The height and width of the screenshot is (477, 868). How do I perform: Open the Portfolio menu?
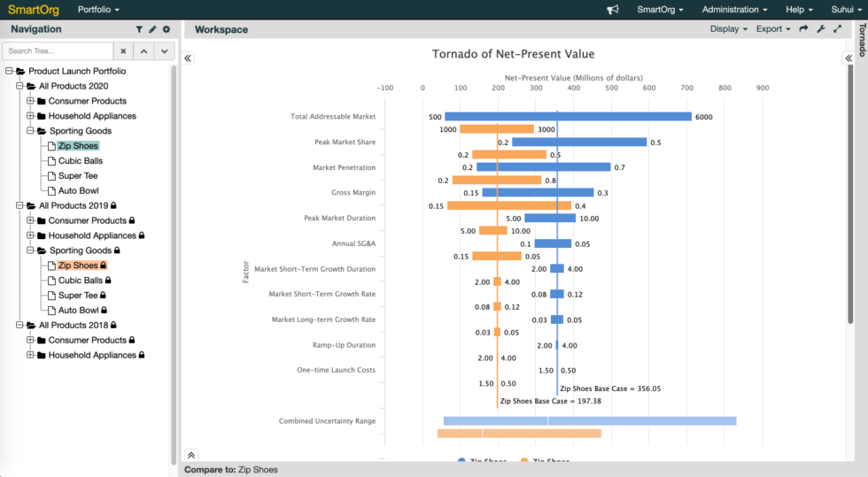(x=98, y=10)
